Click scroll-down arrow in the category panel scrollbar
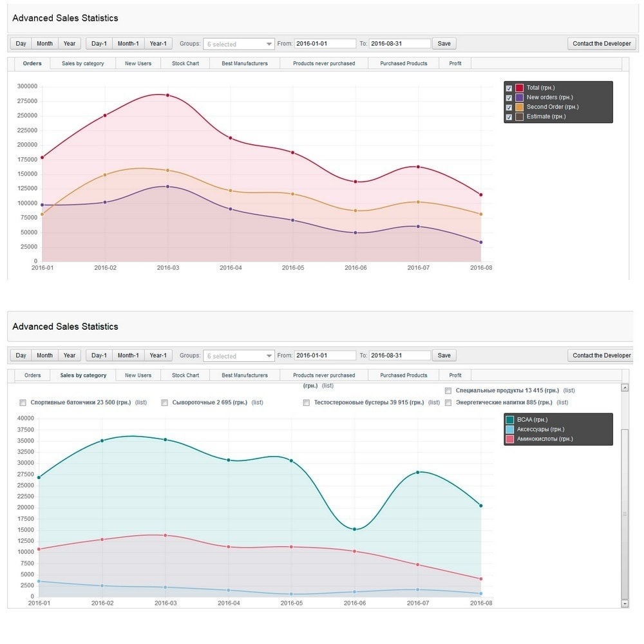This screenshot has width=644, height=644. [625, 604]
